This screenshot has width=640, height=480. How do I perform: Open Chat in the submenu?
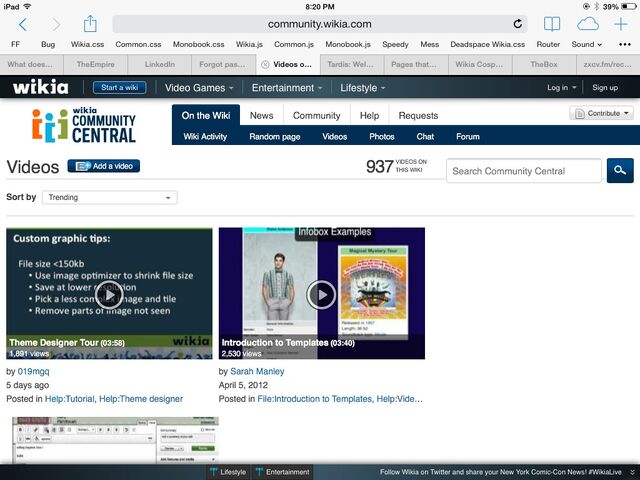click(x=425, y=136)
